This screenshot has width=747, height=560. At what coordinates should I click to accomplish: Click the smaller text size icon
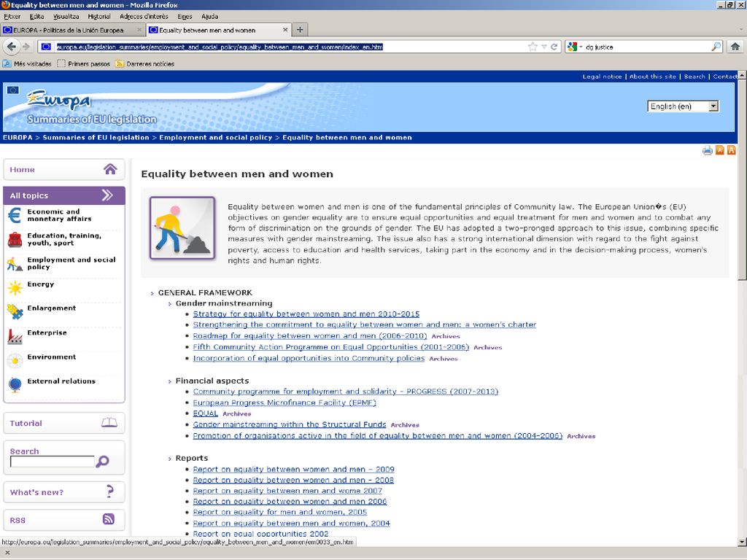[720, 150]
